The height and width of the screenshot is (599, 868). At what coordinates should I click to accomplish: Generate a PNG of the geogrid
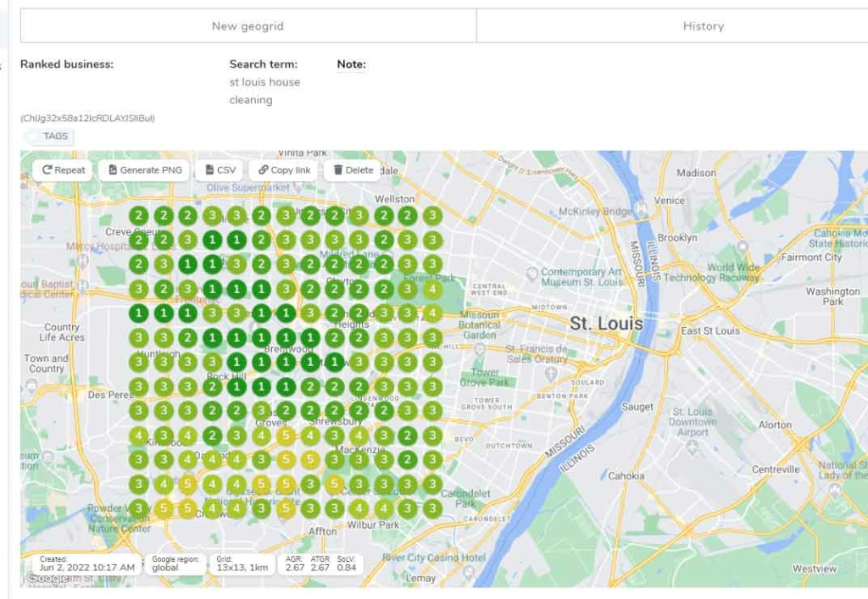(145, 170)
